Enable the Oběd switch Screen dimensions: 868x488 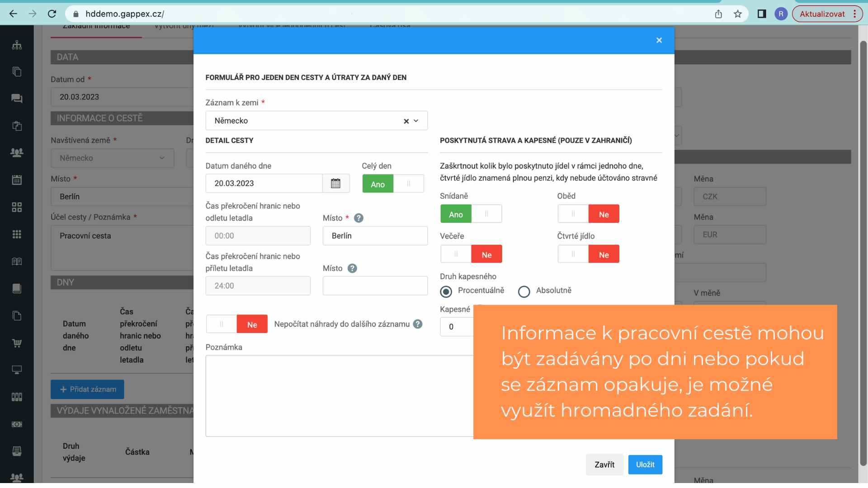[588, 214]
